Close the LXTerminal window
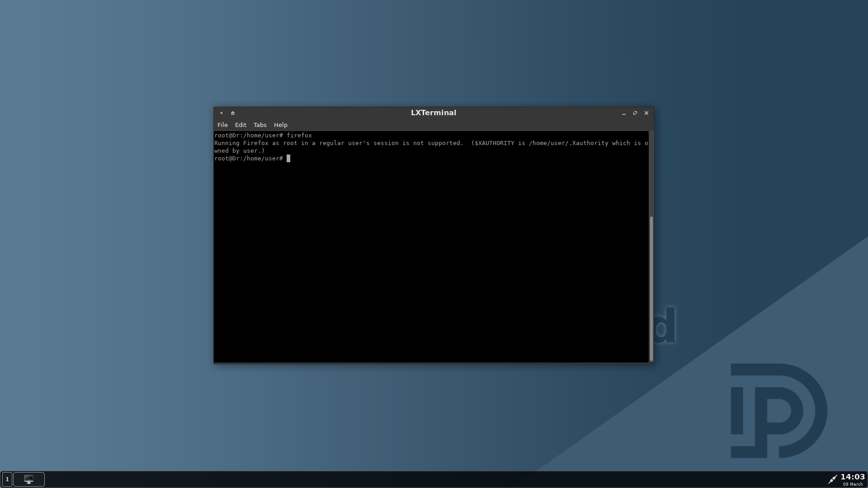This screenshot has width=868, height=488. pyautogui.click(x=646, y=113)
